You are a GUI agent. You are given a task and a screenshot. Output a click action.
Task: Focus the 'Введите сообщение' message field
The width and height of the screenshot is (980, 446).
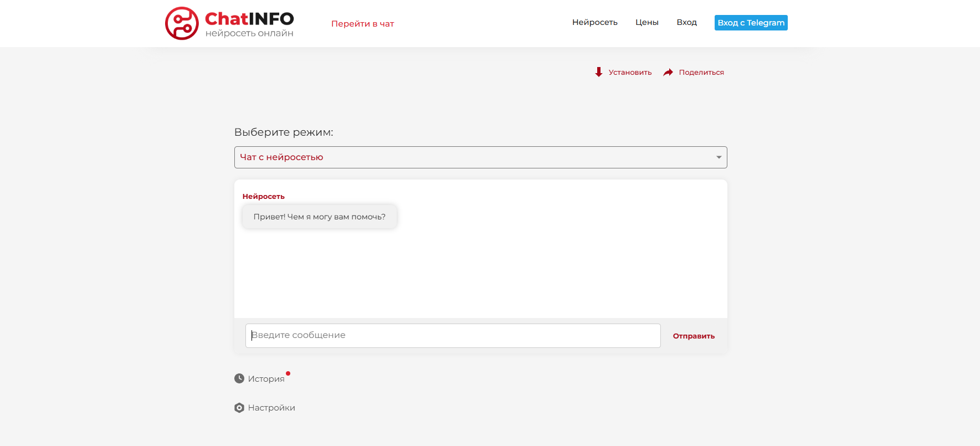pos(453,336)
